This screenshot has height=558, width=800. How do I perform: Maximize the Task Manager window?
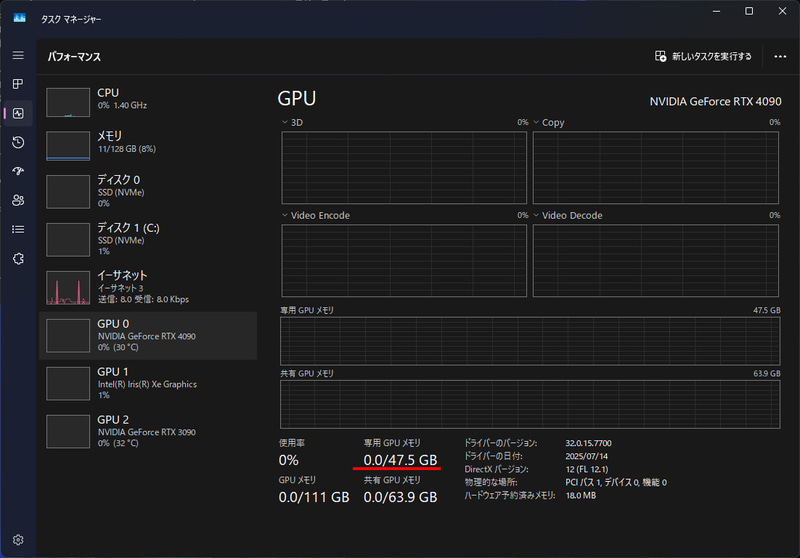[x=749, y=11]
